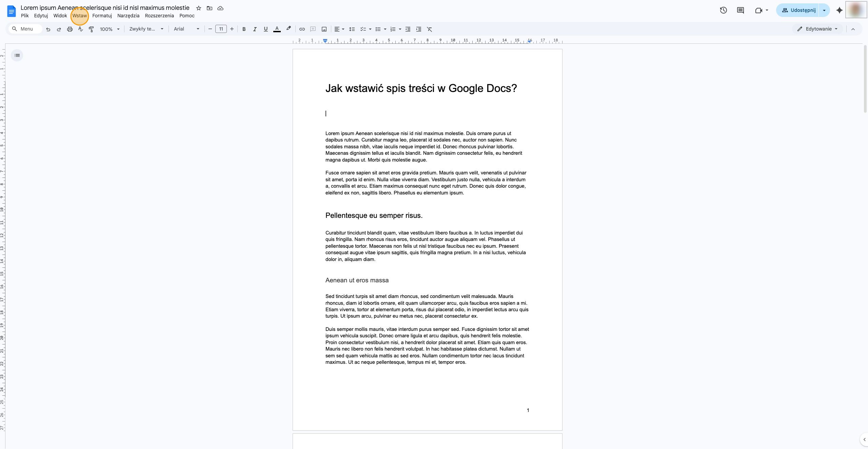This screenshot has height=449, width=868.
Task: Click the Udostępnij share button
Action: pyautogui.click(x=798, y=10)
